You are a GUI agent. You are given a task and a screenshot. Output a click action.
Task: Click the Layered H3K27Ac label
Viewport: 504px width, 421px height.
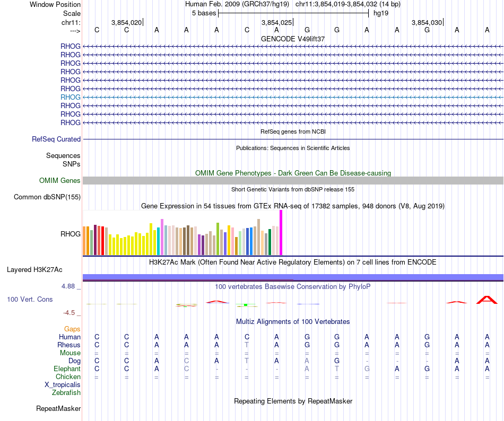34,269
